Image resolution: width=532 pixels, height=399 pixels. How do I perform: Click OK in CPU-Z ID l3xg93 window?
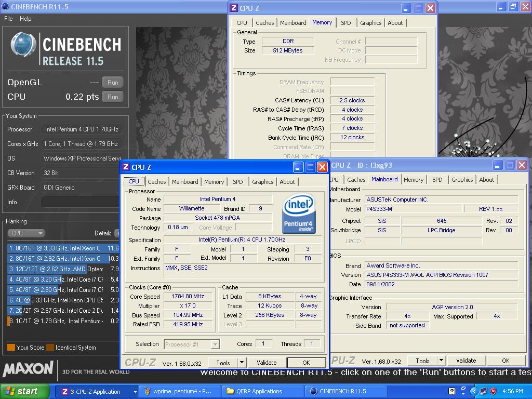coord(506,361)
